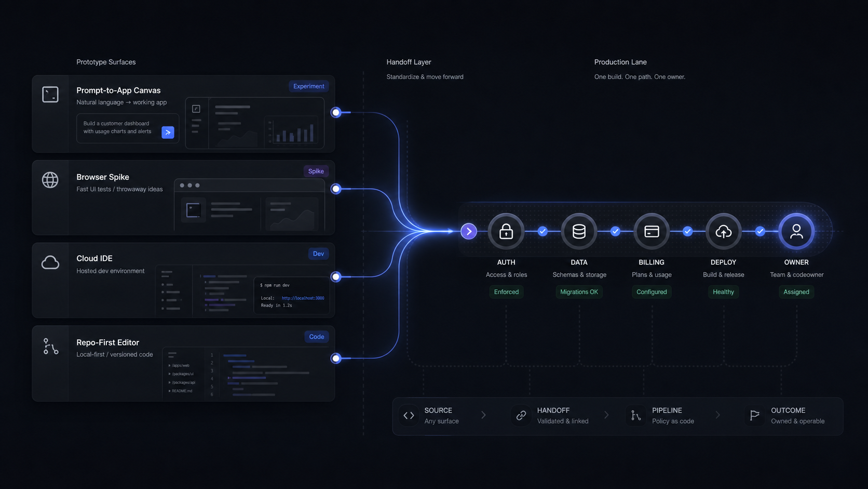Screen dimensions: 868x489
Task: Click the Configured status badge under BILLING
Action: click(652, 292)
